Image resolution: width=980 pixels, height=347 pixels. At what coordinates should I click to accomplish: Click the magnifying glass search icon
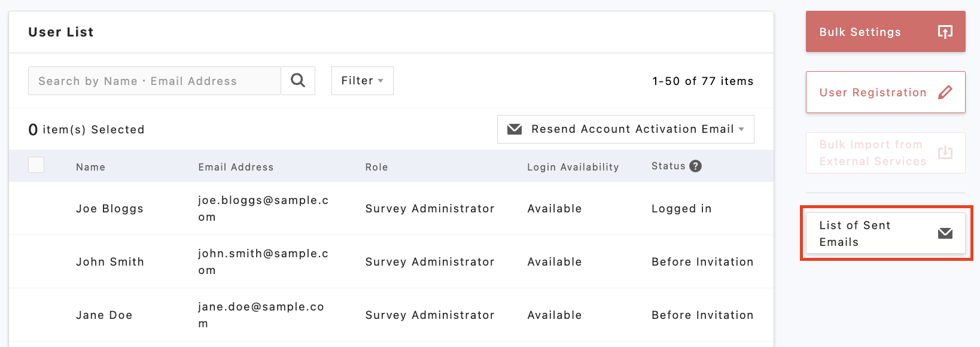click(298, 81)
